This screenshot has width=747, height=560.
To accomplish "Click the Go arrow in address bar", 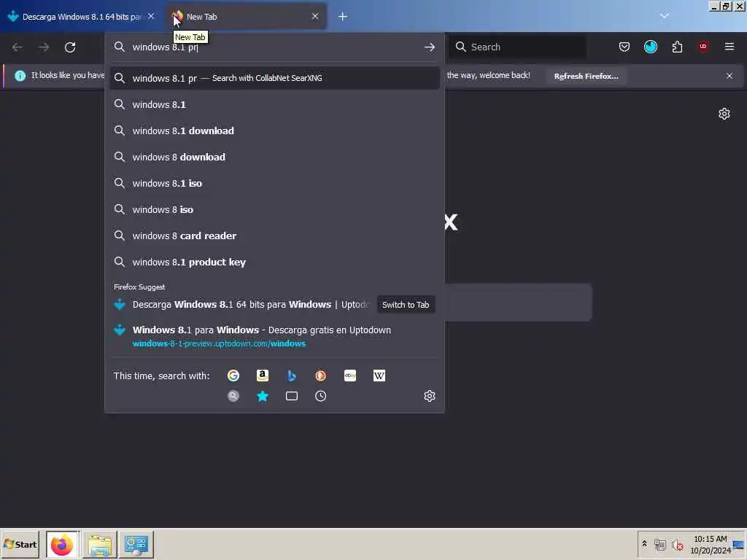I will 429,47.
